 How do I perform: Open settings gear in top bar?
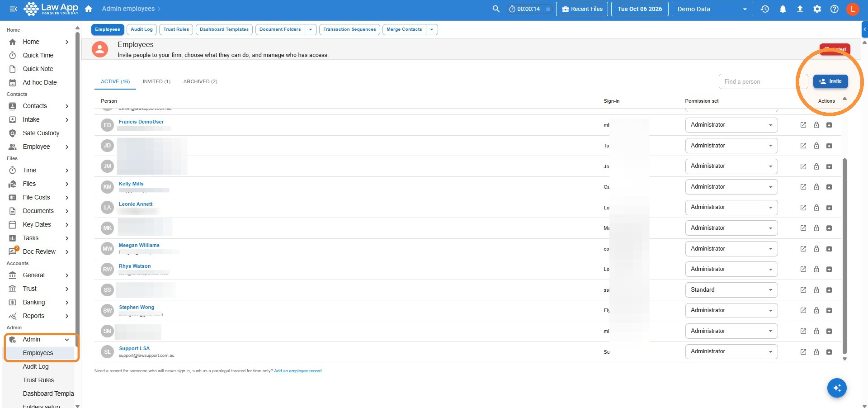[x=817, y=9]
